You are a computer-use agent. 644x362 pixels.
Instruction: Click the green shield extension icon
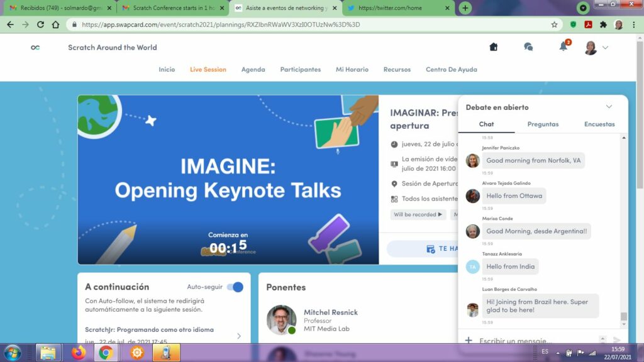[574, 25]
